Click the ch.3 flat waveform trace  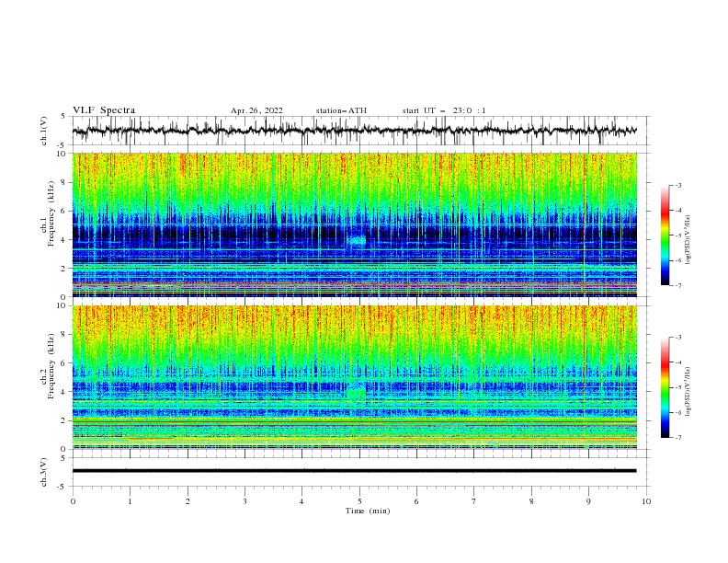[354, 471]
